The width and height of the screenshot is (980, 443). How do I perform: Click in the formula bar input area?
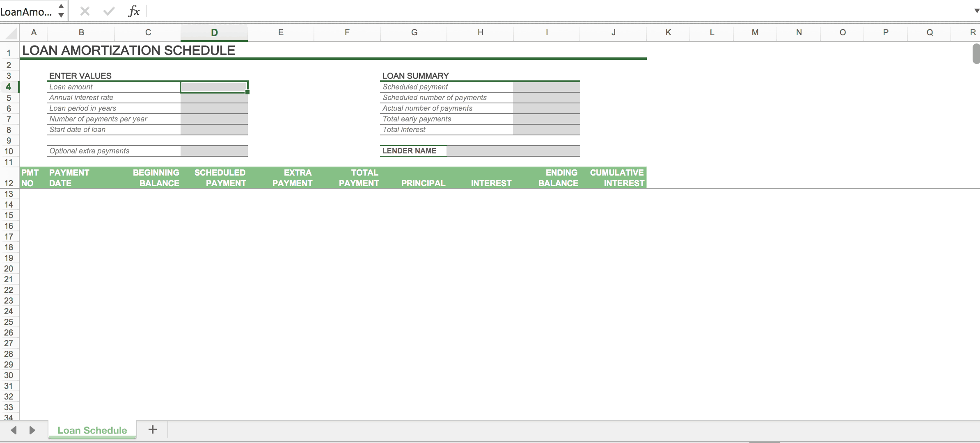(558, 11)
